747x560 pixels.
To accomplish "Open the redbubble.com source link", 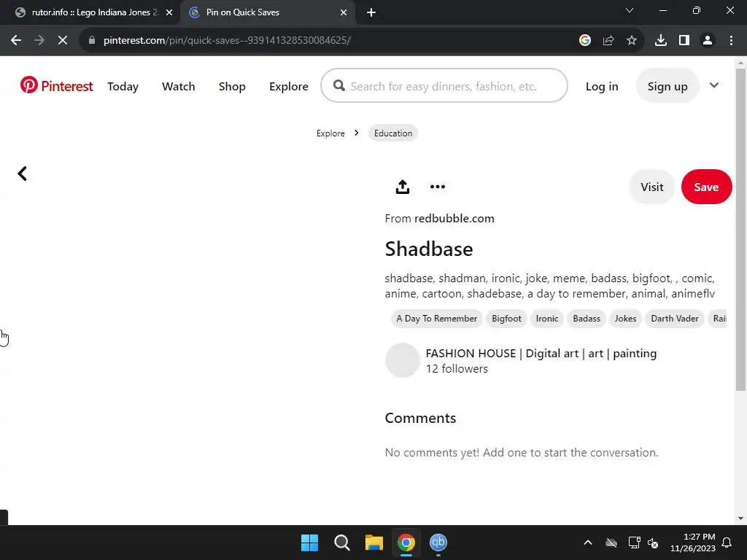I will coord(454,219).
